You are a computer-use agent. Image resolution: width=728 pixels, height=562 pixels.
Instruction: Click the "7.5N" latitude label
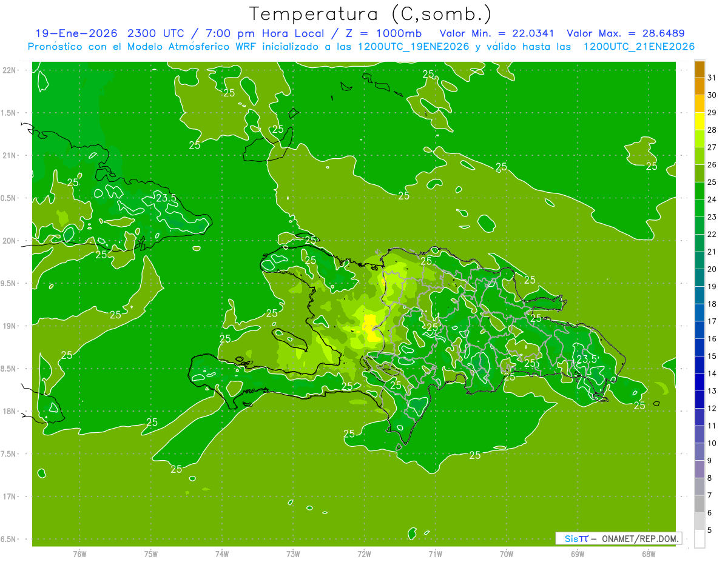coord(8,454)
